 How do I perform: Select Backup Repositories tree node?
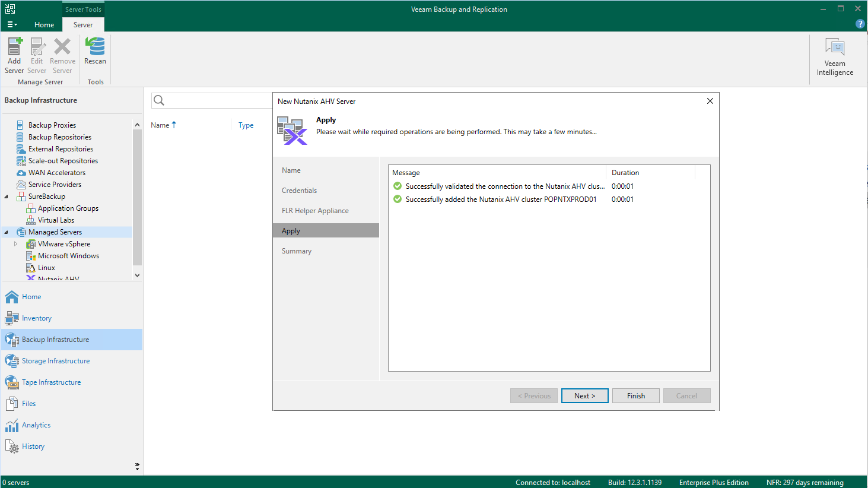[x=60, y=137]
